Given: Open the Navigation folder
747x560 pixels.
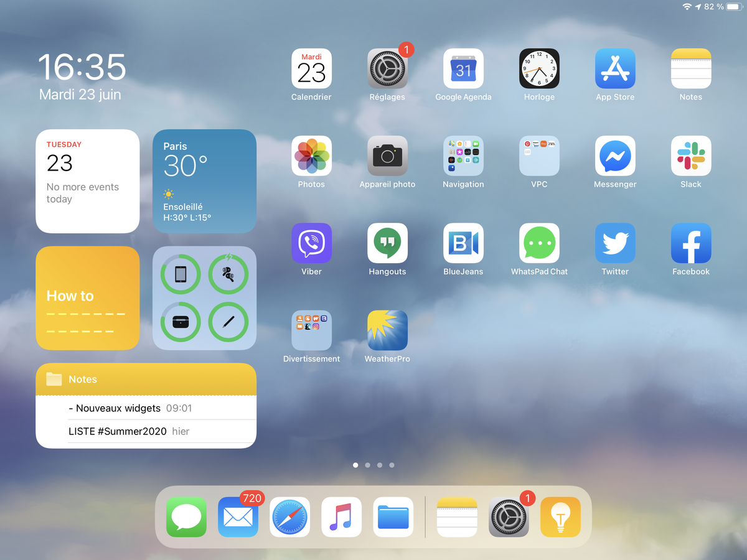Looking at the screenshot, I should pos(463,156).
